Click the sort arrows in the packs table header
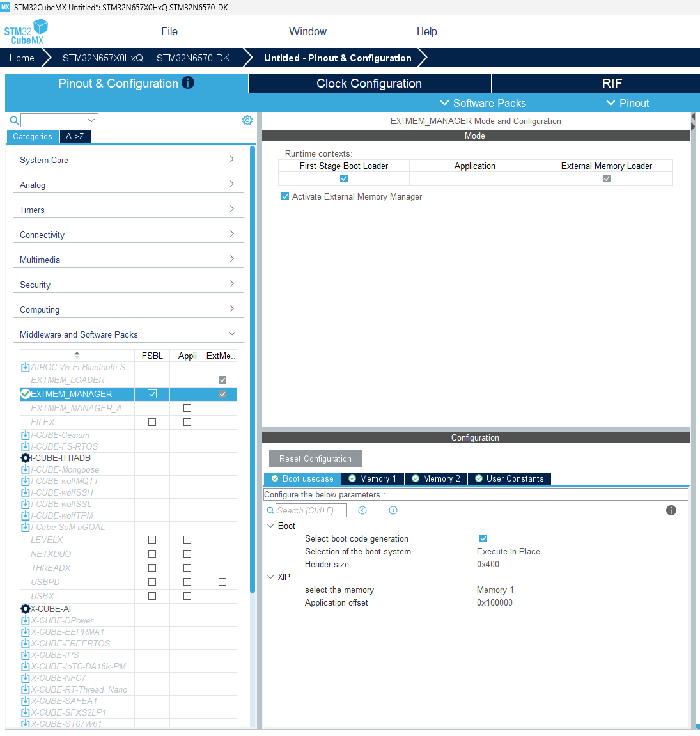The width and height of the screenshot is (700, 736). (x=77, y=356)
